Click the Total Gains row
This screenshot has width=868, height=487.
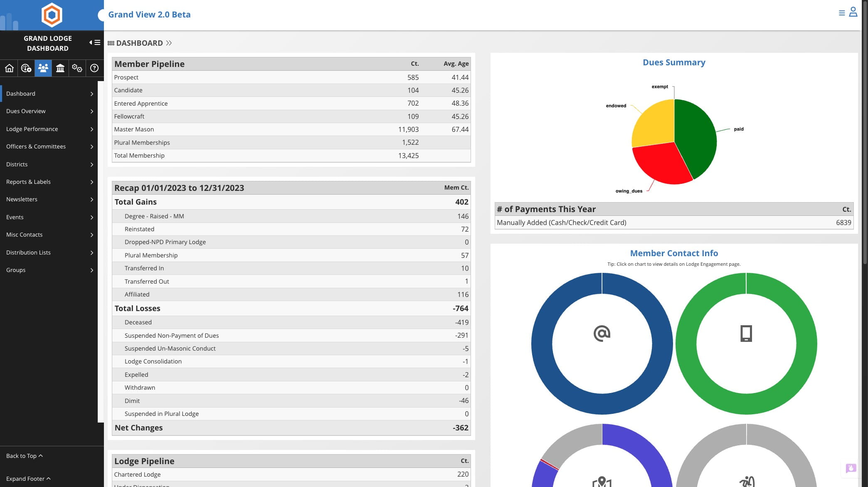pos(291,202)
